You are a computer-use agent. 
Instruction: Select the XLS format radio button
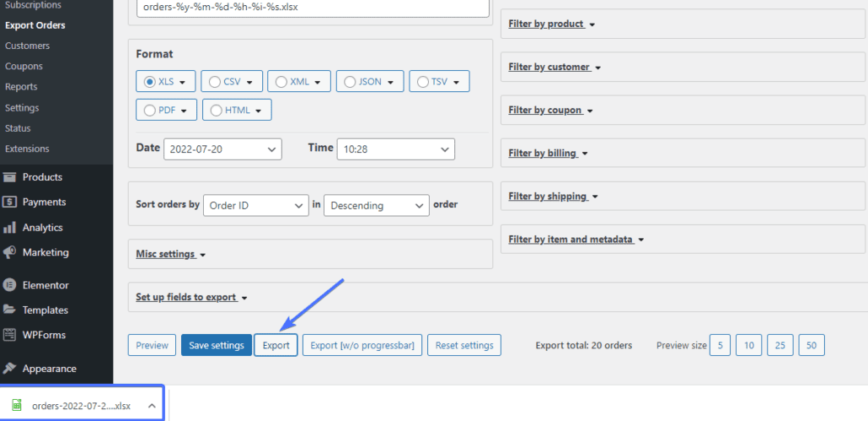pos(149,82)
